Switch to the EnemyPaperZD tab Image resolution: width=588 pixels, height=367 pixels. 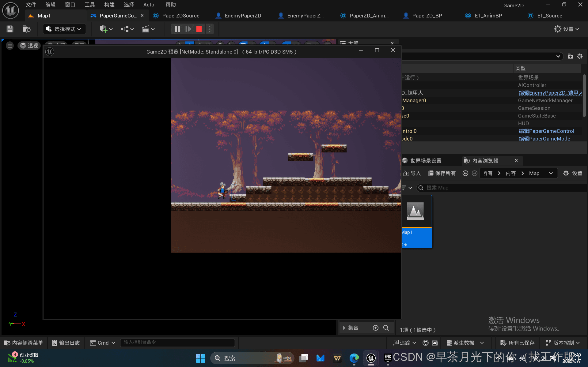243,16
